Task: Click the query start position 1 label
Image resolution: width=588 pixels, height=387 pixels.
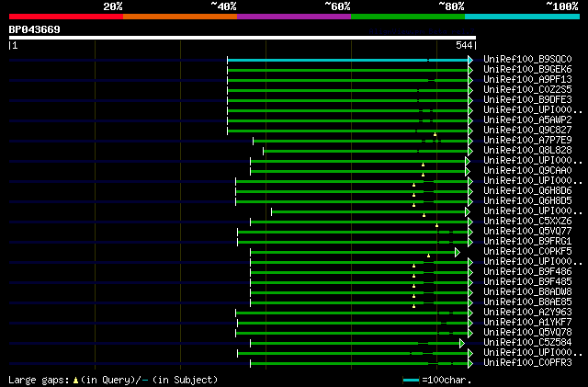Action: (15, 45)
